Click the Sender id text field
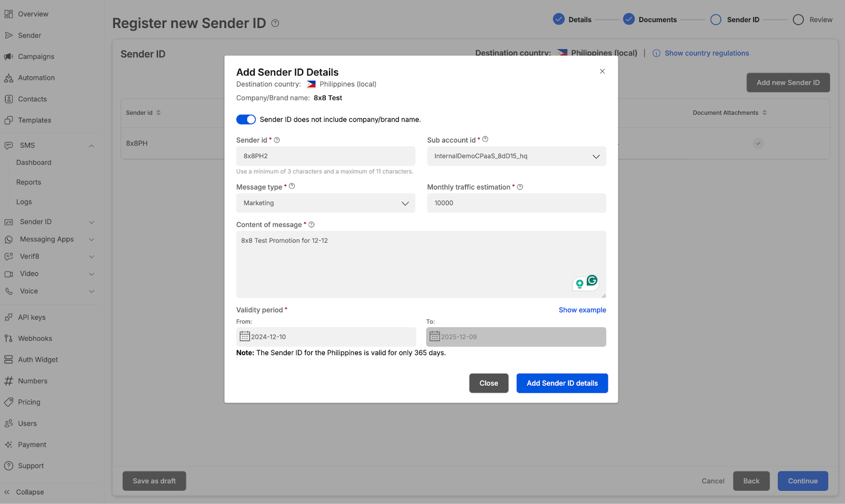This screenshot has width=845, height=504. pyautogui.click(x=325, y=156)
